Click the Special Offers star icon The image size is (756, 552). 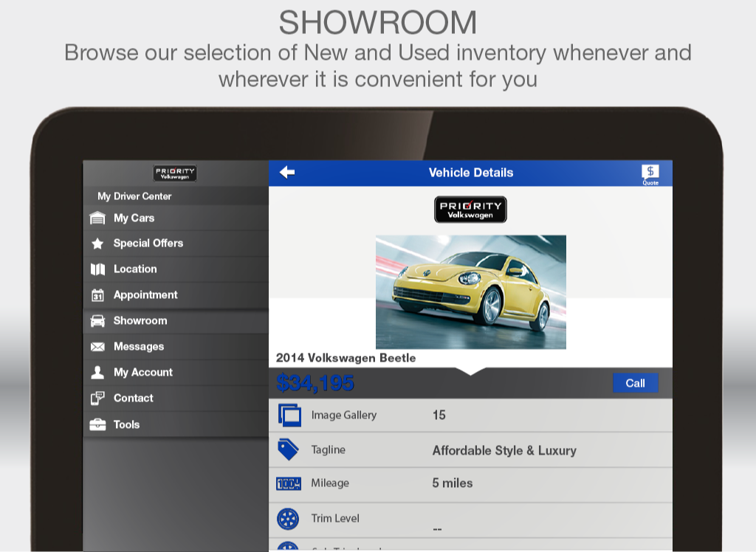point(97,244)
